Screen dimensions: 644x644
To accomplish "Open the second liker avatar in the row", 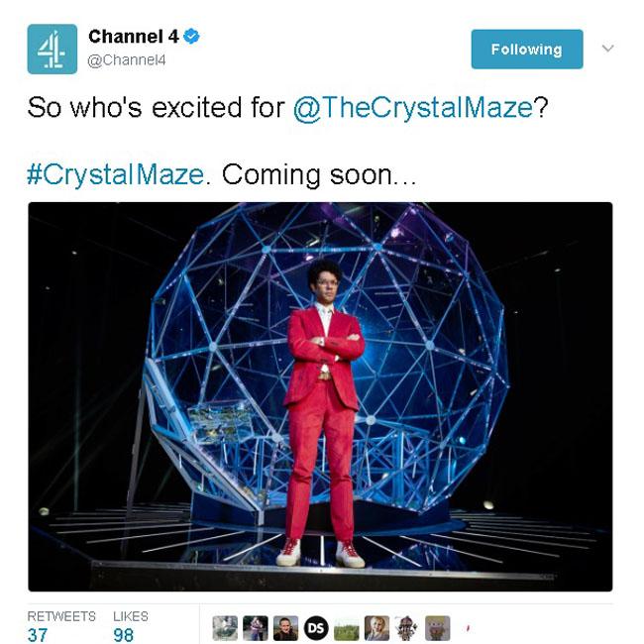I will coord(256,628).
